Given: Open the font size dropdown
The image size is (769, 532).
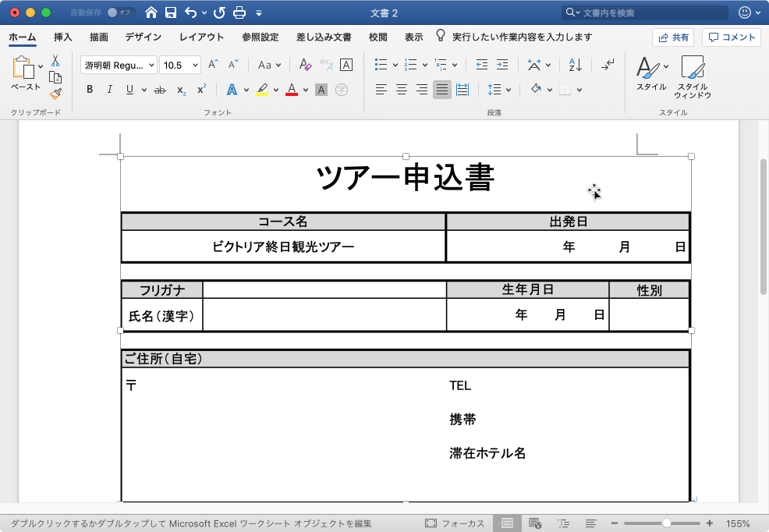Looking at the screenshot, I should coord(195,65).
